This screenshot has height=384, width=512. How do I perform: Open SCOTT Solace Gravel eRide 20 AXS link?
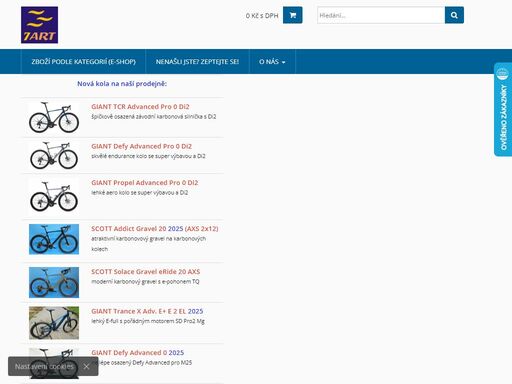coord(146,272)
